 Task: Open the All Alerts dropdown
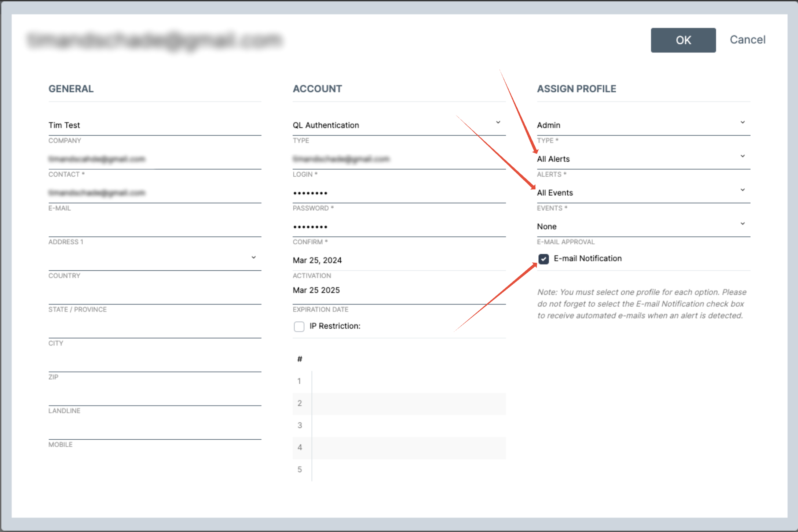click(x=643, y=159)
